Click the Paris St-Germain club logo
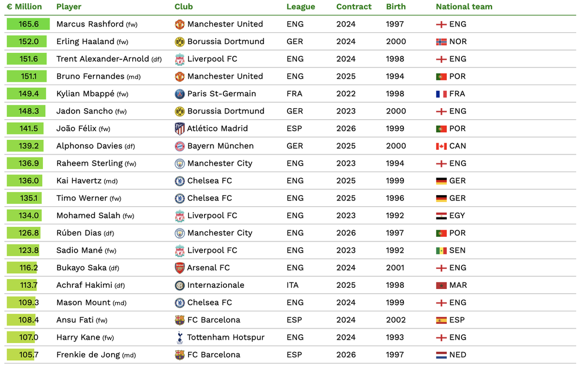The image size is (588, 376). [179, 94]
